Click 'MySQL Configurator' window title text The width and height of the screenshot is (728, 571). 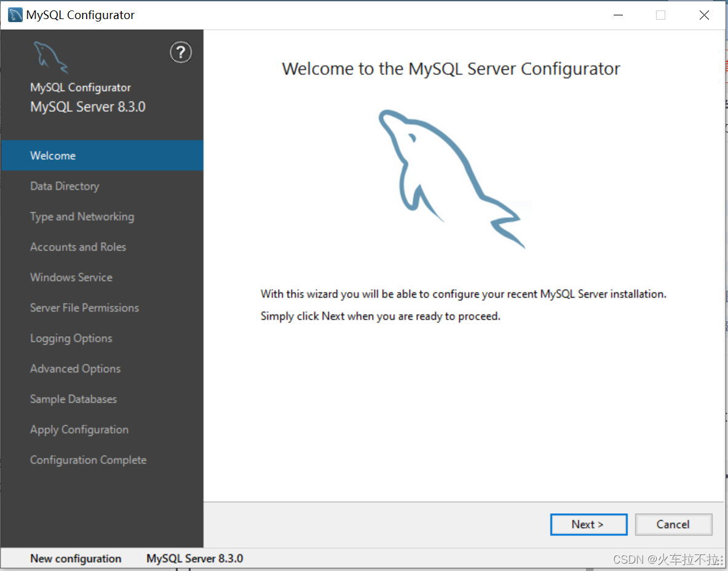(81, 15)
